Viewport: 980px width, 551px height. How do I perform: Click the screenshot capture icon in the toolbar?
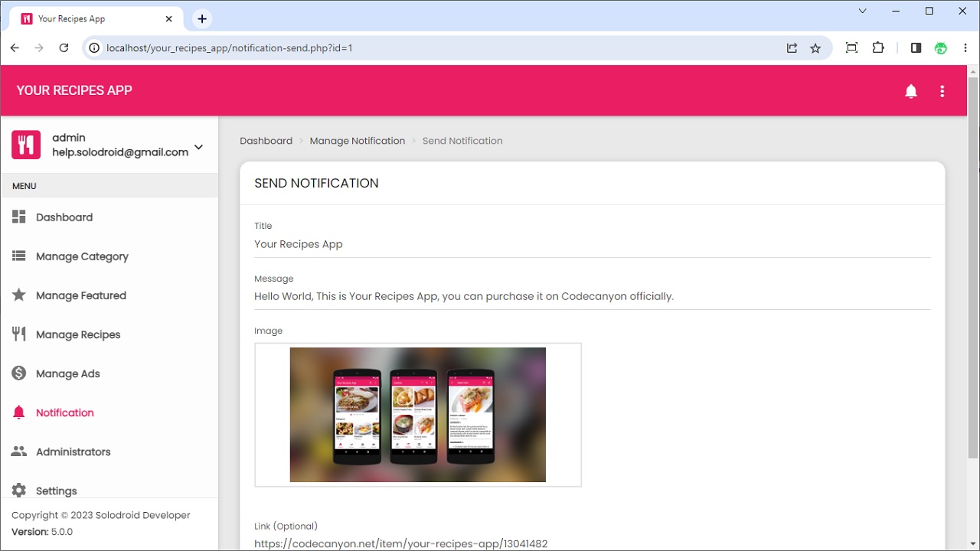pyautogui.click(x=851, y=47)
